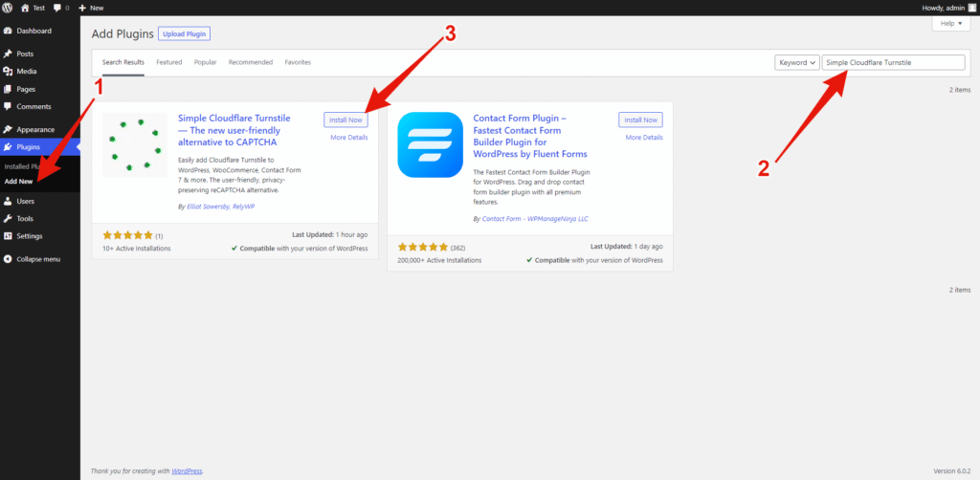Choose Add New submenu item
Image resolution: width=980 pixels, height=480 pixels.
click(18, 182)
